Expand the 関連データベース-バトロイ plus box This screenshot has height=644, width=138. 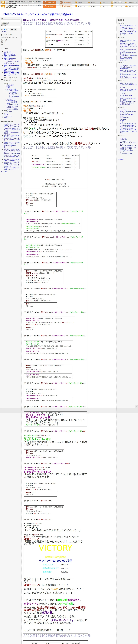coord(2,78)
